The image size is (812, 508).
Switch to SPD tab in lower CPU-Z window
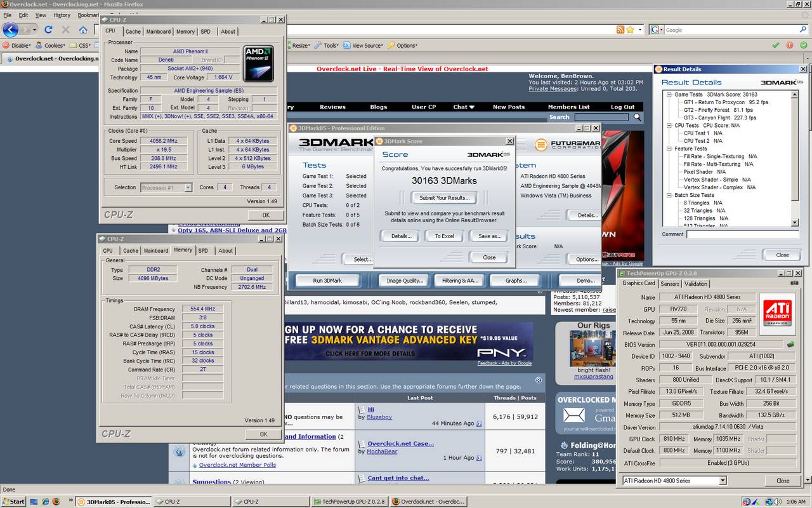tap(203, 251)
